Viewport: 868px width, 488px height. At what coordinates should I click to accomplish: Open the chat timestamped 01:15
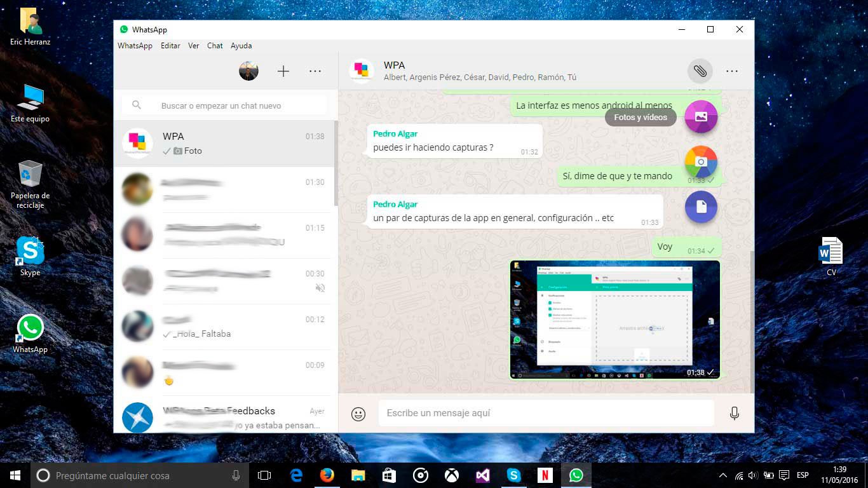(x=224, y=235)
